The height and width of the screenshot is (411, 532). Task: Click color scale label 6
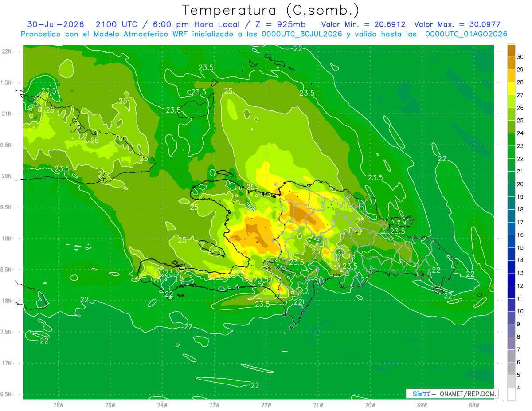(x=519, y=362)
